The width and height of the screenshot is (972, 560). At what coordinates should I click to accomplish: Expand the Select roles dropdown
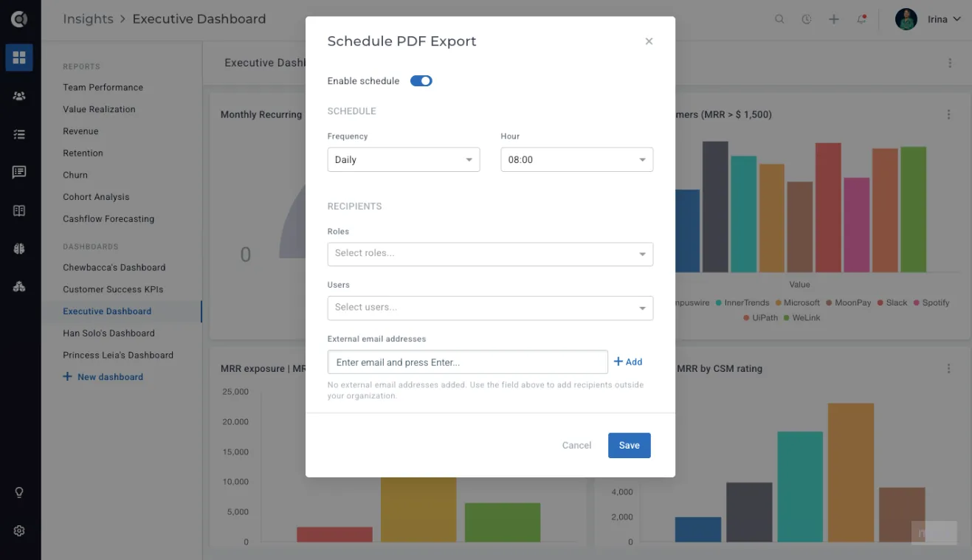491,254
